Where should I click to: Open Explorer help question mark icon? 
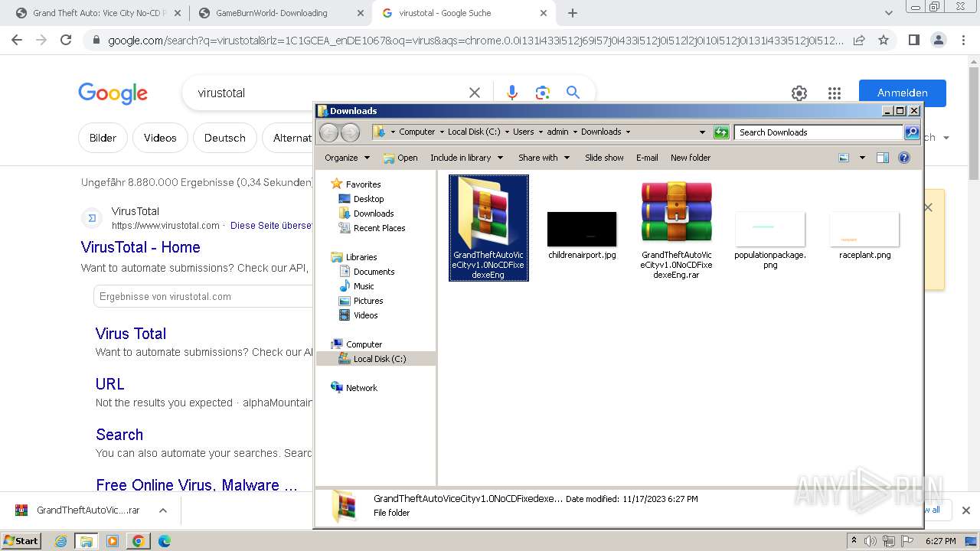[x=904, y=158]
